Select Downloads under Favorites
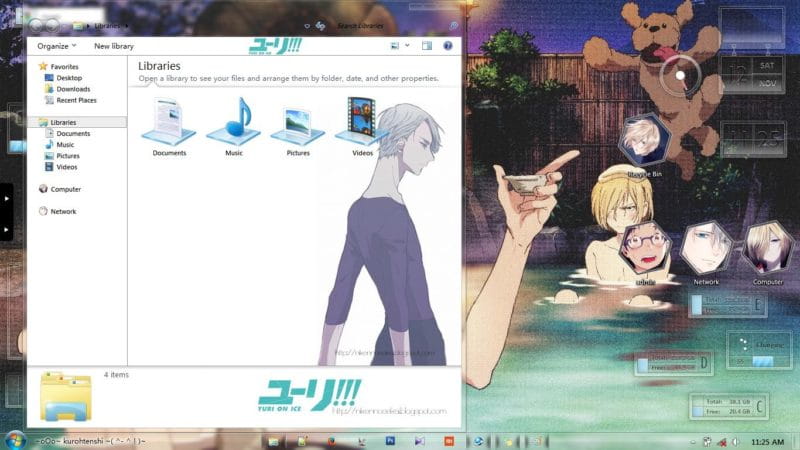Viewport: 800px width, 450px height. [x=73, y=89]
